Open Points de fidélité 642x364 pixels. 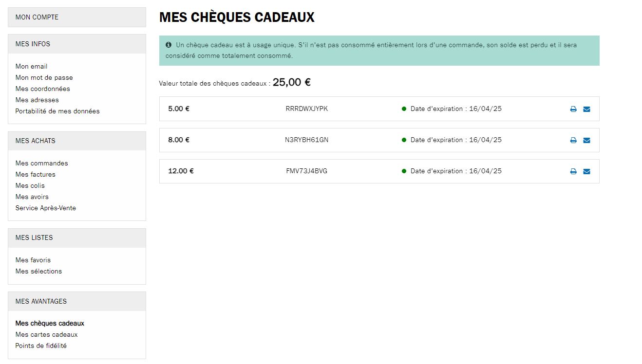[41, 346]
